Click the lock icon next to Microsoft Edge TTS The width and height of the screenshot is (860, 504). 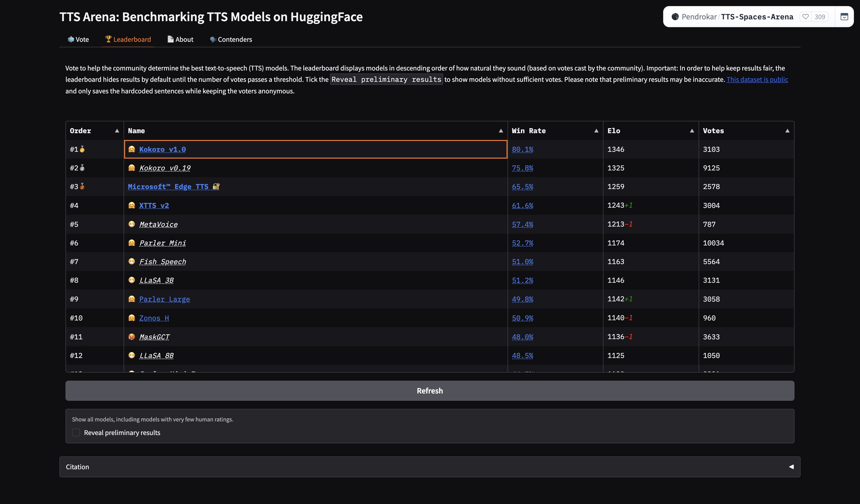click(x=216, y=187)
